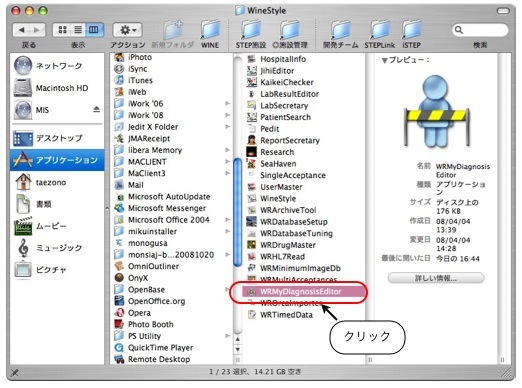Click the 詳しい情報 button in preview
Screen dimensions: 522x388
(x=436, y=278)
